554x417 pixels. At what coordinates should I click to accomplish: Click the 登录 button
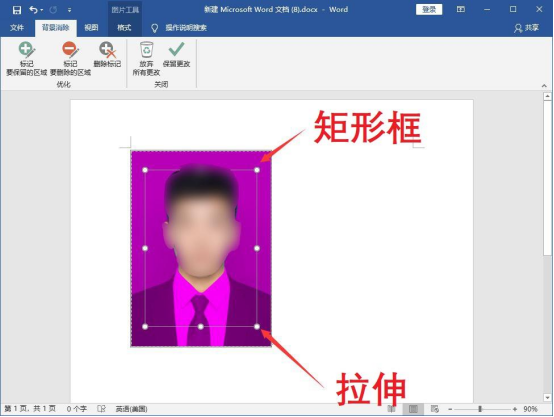(x=429, y=10)
